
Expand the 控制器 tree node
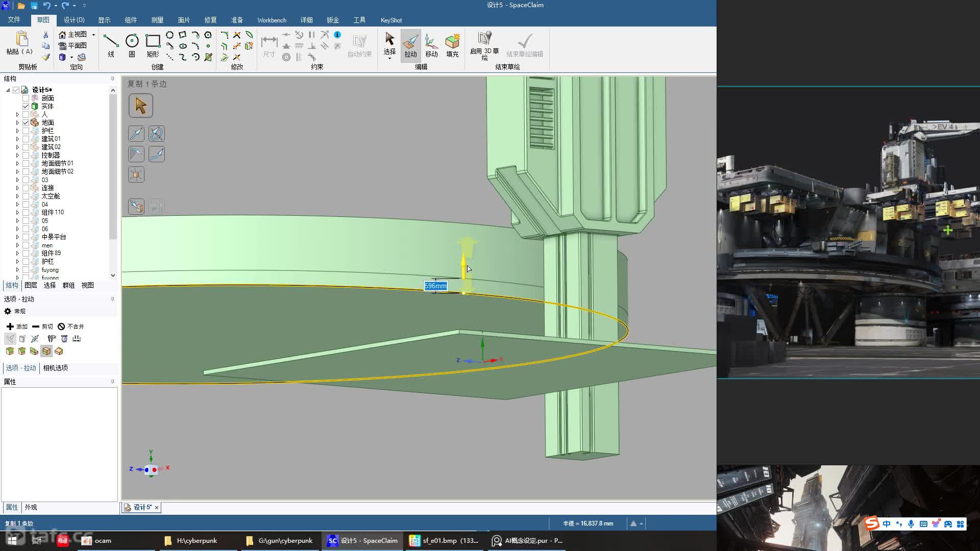17,155
